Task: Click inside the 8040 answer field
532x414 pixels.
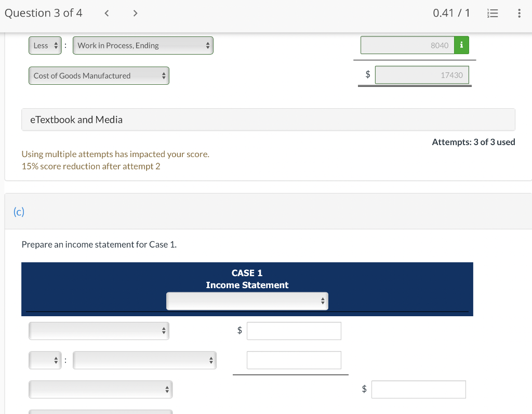Action: click(407, 45)
